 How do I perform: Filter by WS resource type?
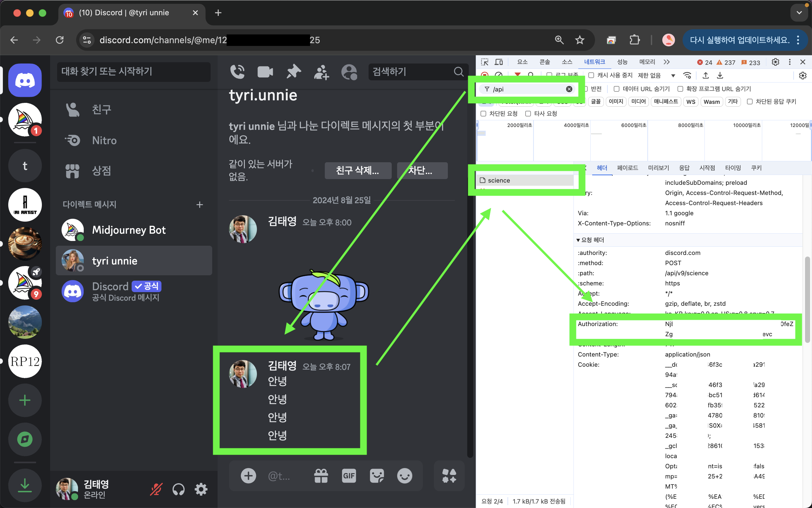pyautogui.click(x=691, y=102)
